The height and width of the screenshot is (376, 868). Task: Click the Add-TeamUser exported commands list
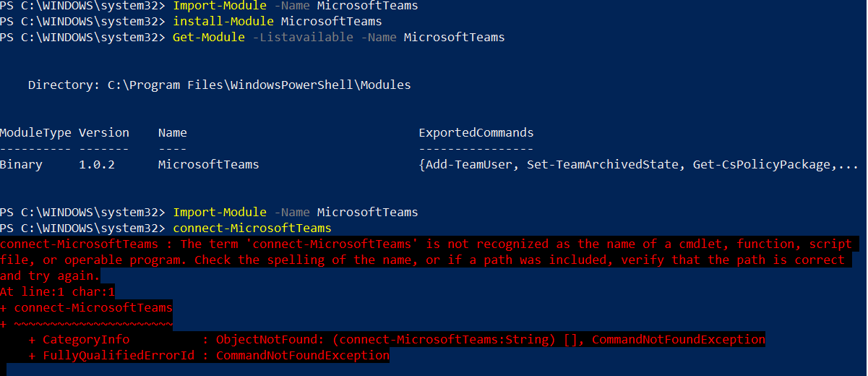click(639, 165)
